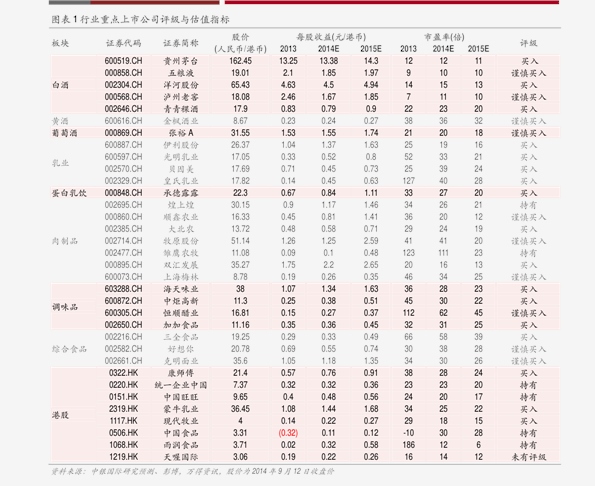This screenshot has width=595, height=486.
Task: Select stock code 0220.HK
Action: pos(123,385)
